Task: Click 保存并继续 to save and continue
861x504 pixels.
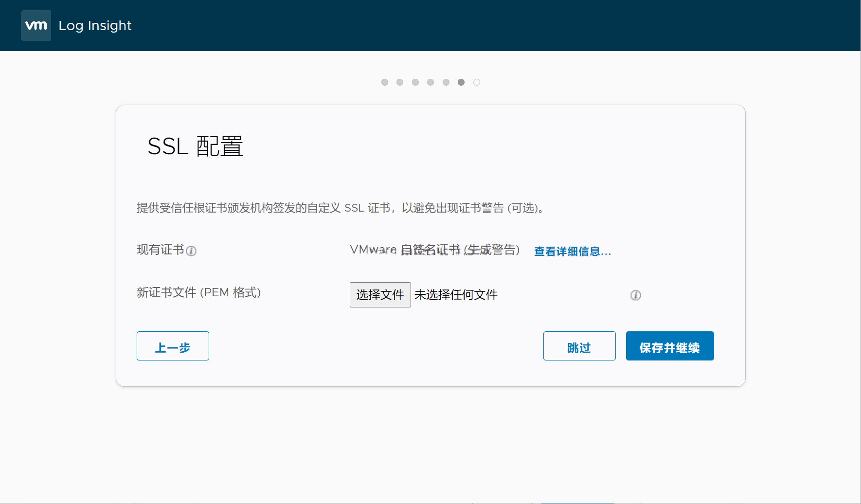Action: [x=669, y=346]
